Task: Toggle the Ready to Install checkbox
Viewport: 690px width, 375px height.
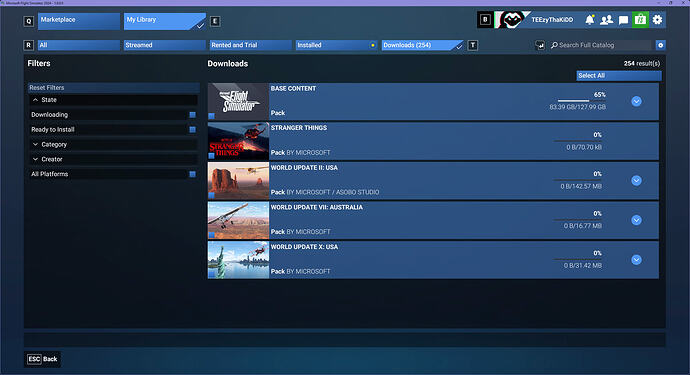Action: (x=192, y=129)
